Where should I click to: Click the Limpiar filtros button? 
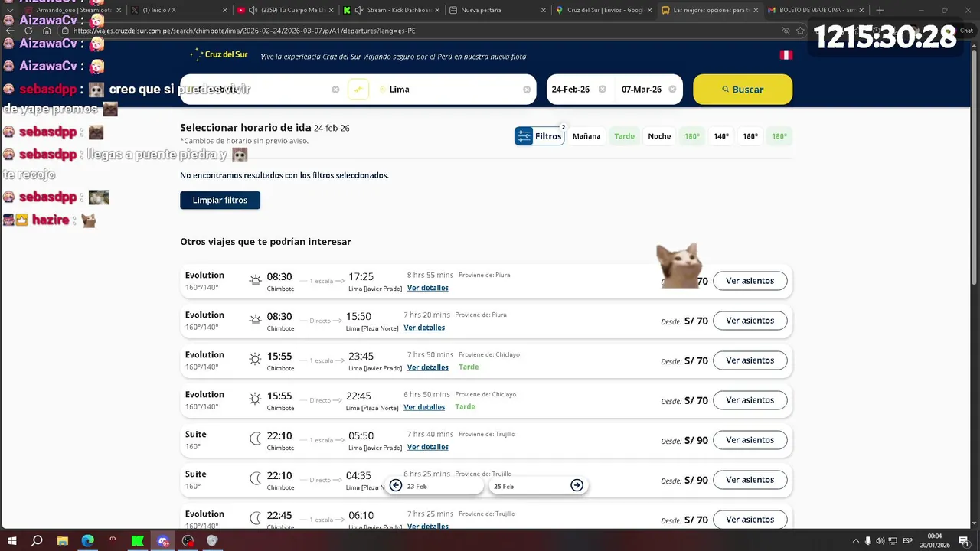click(220, 200)
